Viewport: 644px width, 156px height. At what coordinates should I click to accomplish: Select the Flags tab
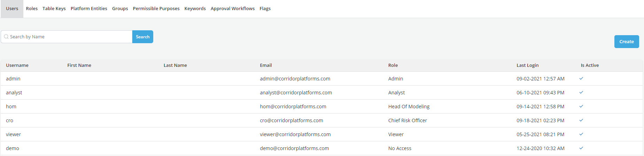[x=265, y=8]
